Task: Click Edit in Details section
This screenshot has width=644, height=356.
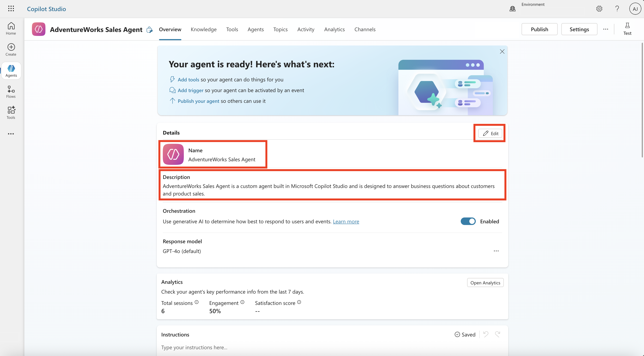Action: click(490, 133)
